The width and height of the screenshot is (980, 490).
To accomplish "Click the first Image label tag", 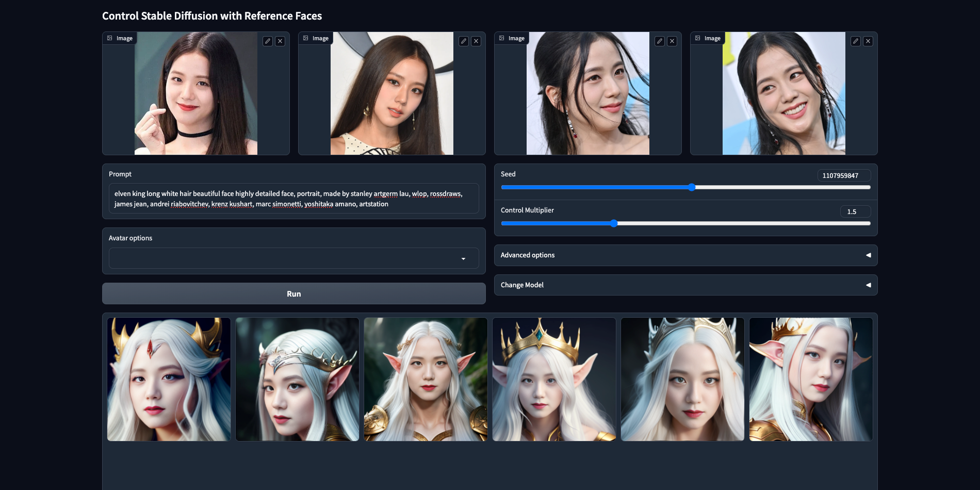I will click(120, 38).
